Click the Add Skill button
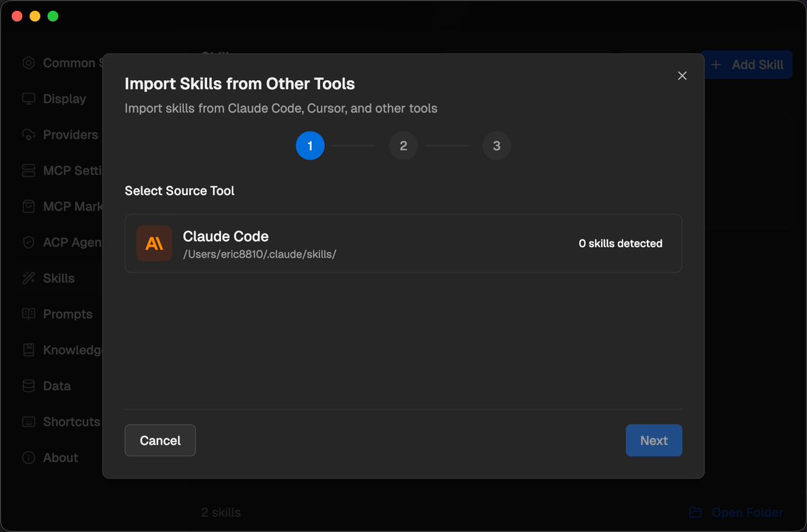The image size is (807, 532). [747, 65]
